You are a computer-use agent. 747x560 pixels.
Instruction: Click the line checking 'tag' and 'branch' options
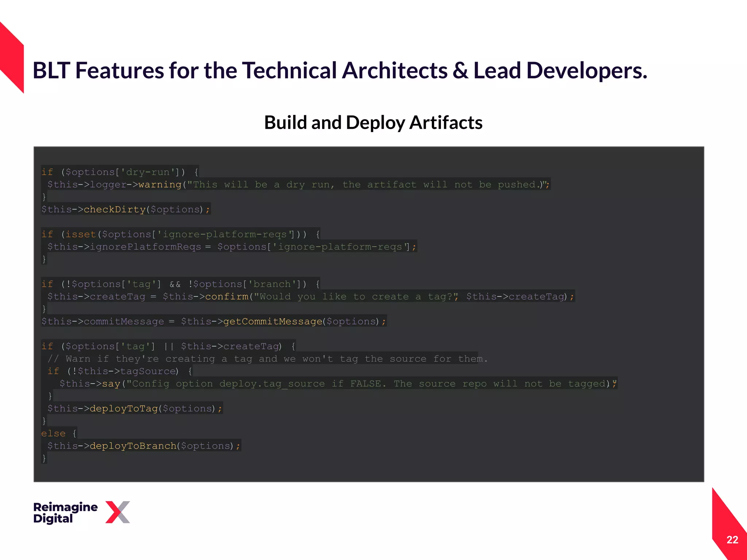pyautogui.click(x=181, y=284)
